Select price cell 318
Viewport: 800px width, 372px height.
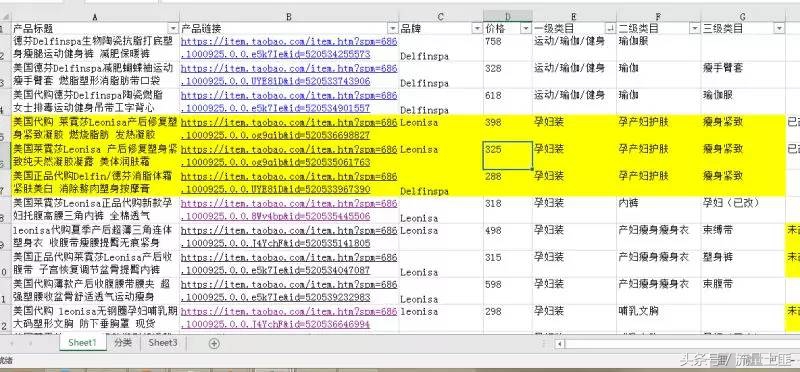(508, 210)
